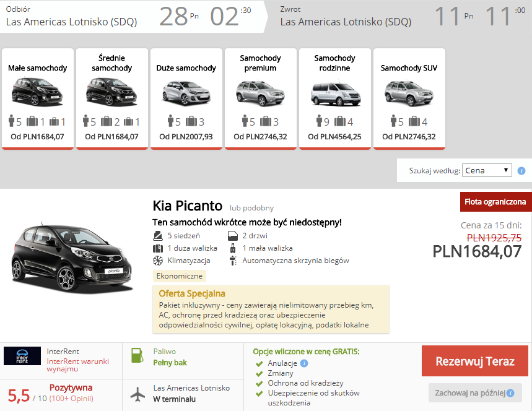Select the Małe samochody category card

click(38, 98)
